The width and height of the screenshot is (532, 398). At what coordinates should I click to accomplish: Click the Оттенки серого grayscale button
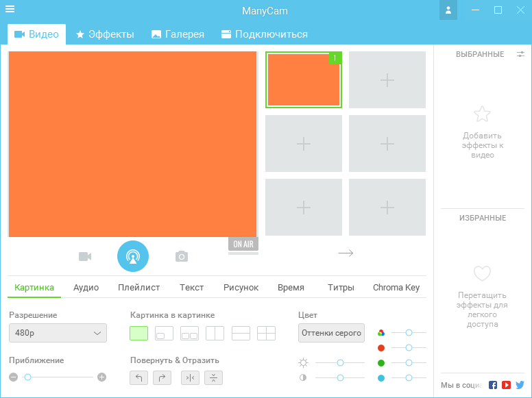(331, 334)
